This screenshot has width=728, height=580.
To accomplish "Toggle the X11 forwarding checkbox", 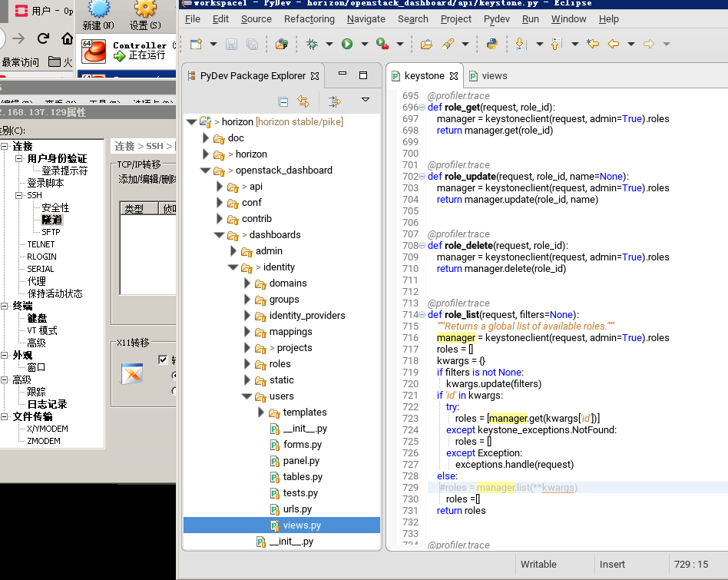I will (x=163, y=360).
